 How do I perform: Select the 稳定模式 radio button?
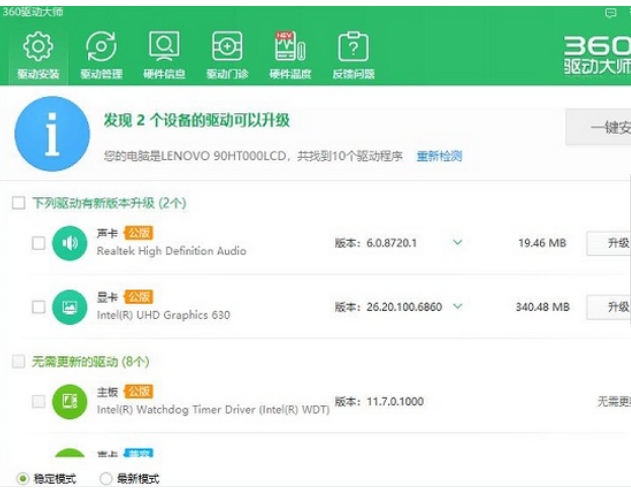click(23, 479)
